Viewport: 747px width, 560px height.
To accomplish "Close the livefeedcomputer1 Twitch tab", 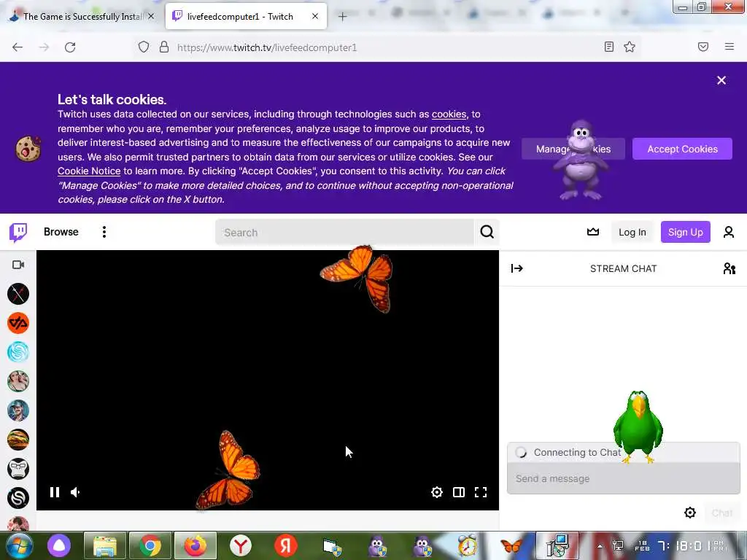I will click(x=315, y=16).
